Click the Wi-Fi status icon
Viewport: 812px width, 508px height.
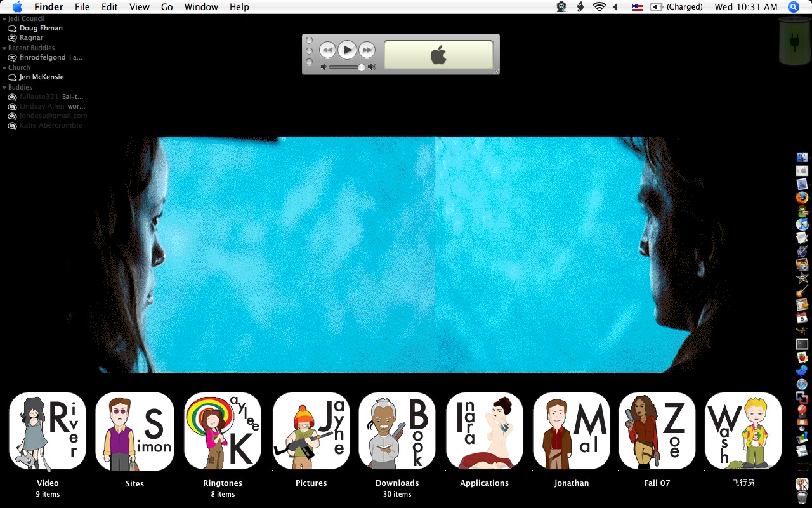pyautogui.click(x=599, y=7)
